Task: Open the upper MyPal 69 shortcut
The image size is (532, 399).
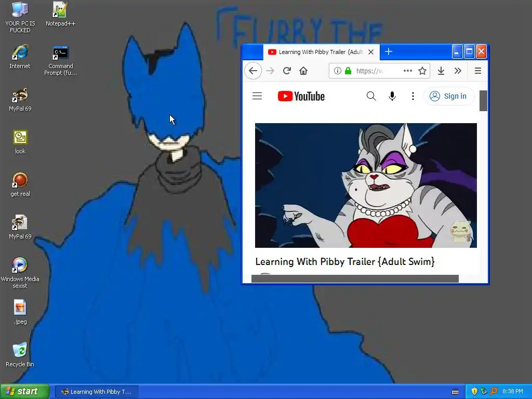Action: [20, 99]
